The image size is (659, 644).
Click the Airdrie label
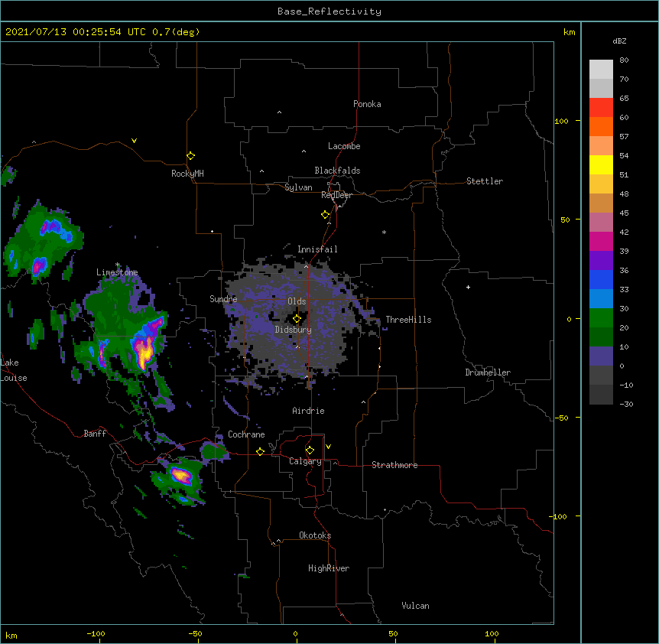[x=309, y=411]
